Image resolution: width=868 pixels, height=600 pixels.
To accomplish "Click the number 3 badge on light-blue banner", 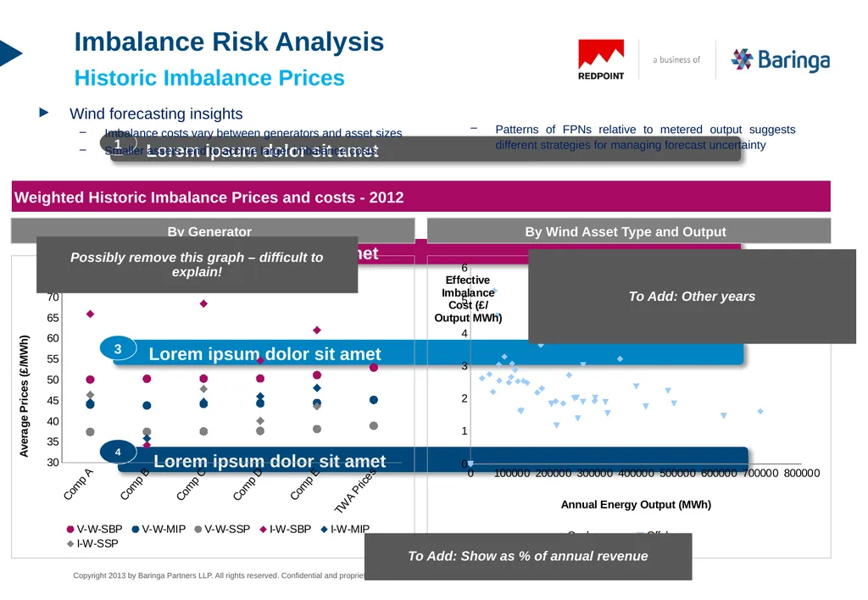I will [118, 348].
